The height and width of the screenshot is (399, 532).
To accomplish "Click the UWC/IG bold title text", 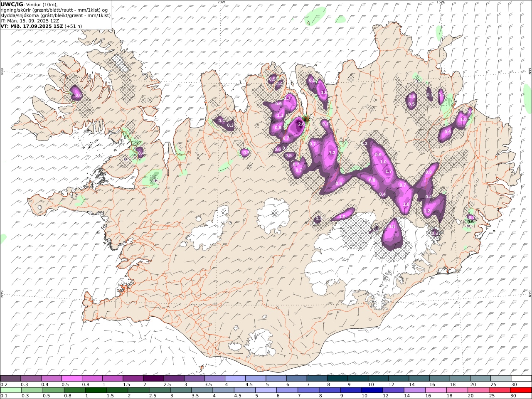I will pos(12,4).
